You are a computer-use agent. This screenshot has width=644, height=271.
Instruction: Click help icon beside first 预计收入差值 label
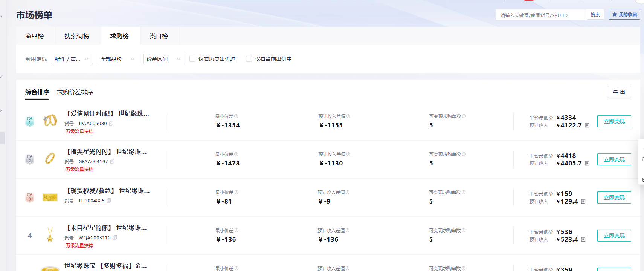pos(348,116)
